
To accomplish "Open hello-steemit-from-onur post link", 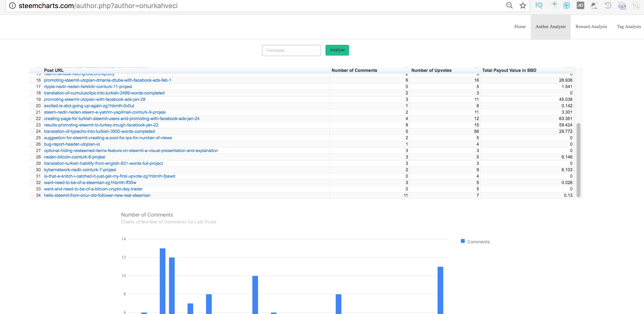I will [x=97, y=195].
